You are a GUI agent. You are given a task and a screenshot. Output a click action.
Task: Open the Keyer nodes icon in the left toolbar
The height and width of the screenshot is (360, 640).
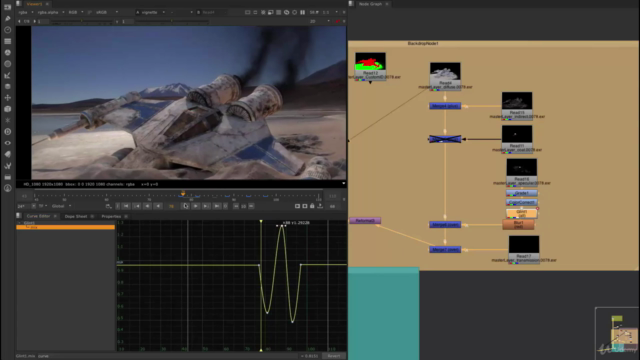(x=7, y=76)
